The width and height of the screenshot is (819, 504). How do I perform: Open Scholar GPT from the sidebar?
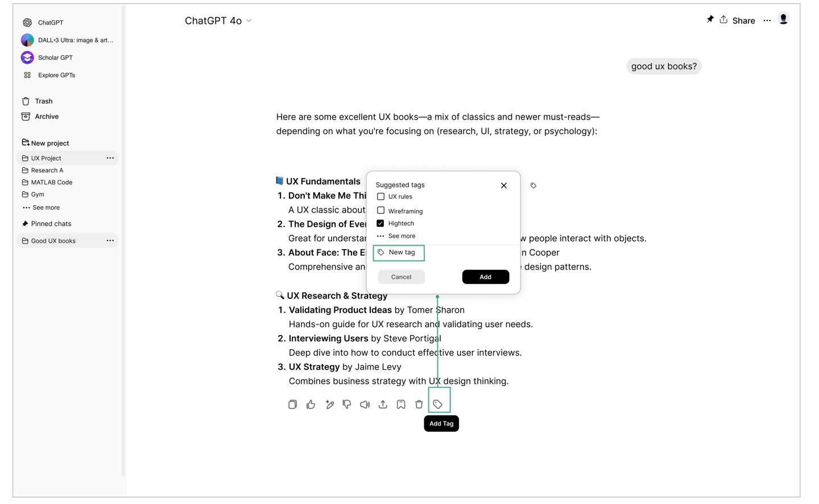point(48,57)
